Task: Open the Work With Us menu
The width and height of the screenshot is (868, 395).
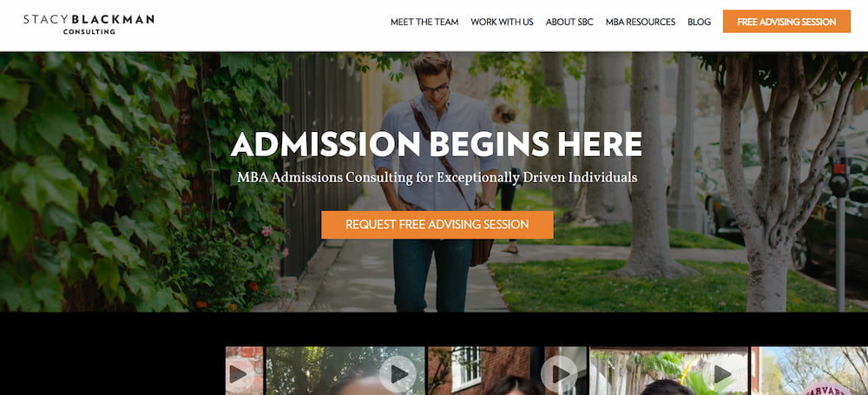Action: (502, 23)
